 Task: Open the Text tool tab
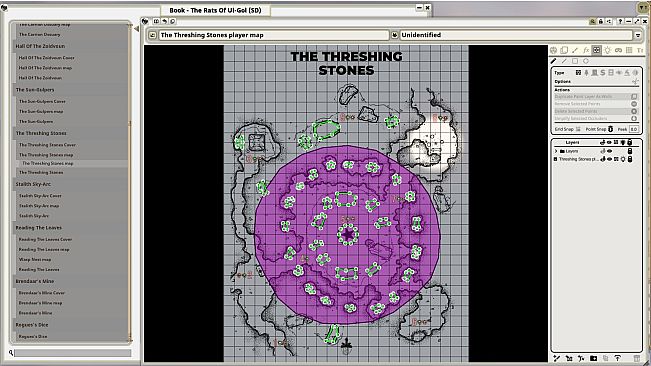point(640,50)
